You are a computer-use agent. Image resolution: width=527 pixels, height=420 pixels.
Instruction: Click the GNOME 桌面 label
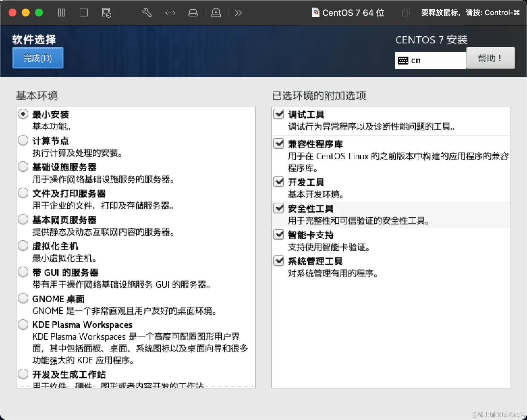pyautogui.click(x=59, y=299)
